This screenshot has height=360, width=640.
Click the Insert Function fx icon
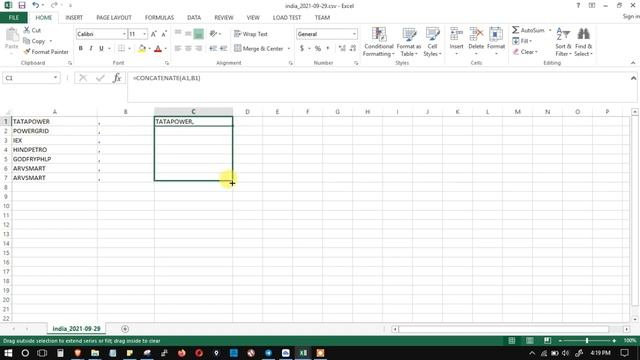[117, 78]
